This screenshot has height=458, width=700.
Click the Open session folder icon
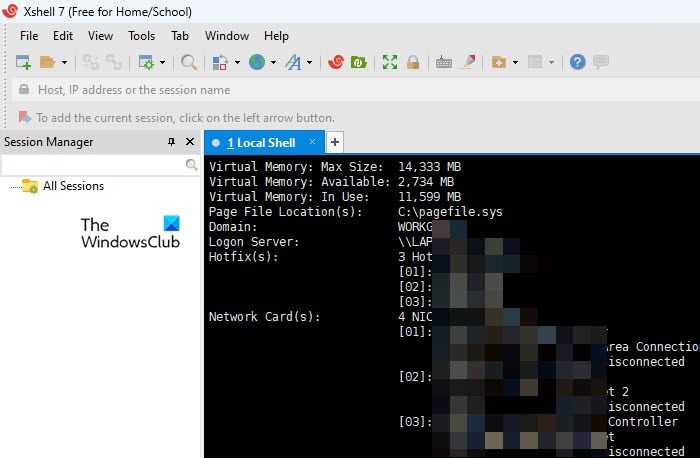47,62
